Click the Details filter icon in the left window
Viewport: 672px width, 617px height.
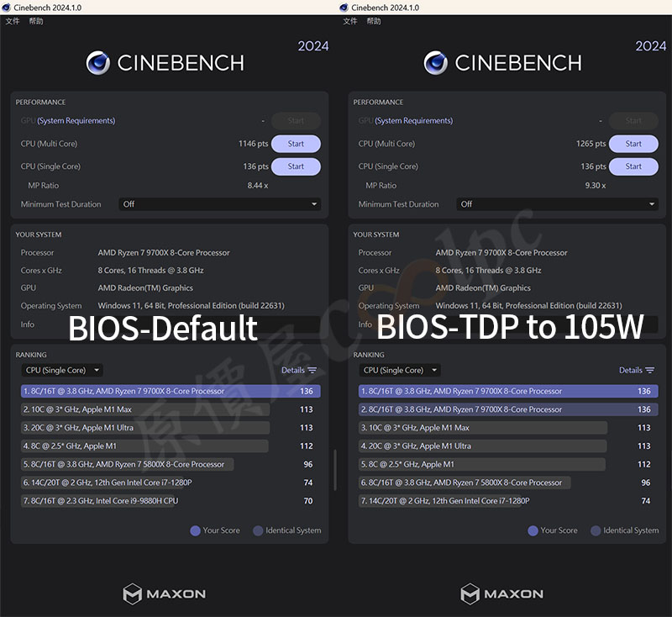coord(312,370)
